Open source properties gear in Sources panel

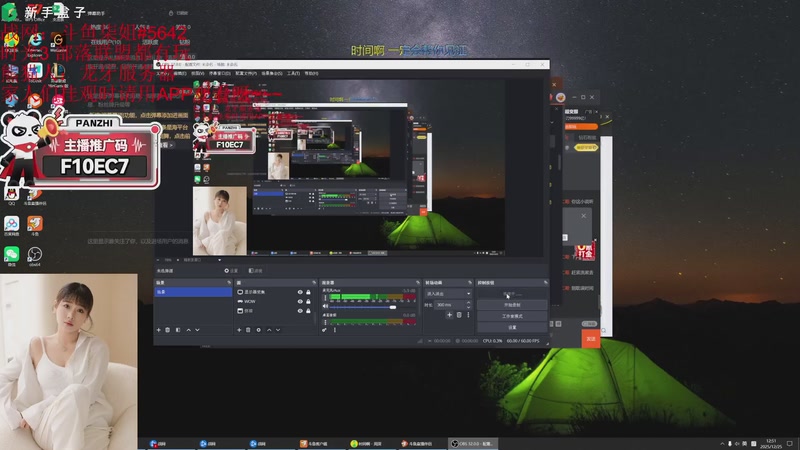[259, 330]
